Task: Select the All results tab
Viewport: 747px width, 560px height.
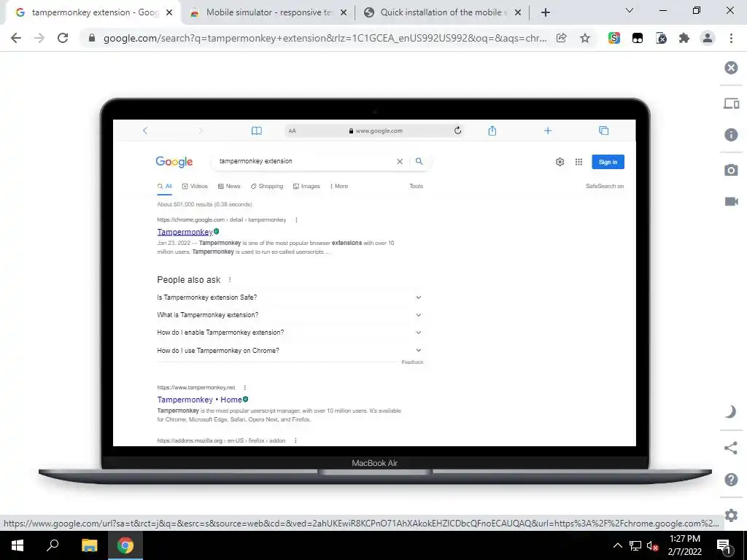Action: (x=164, y=186)
